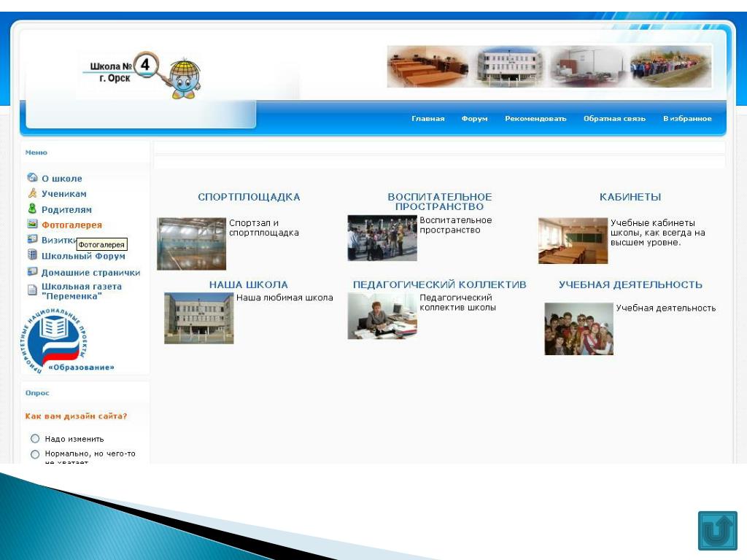Open Обратная связь in the top navigation
747x560 pixels.
tap(614, 119)
